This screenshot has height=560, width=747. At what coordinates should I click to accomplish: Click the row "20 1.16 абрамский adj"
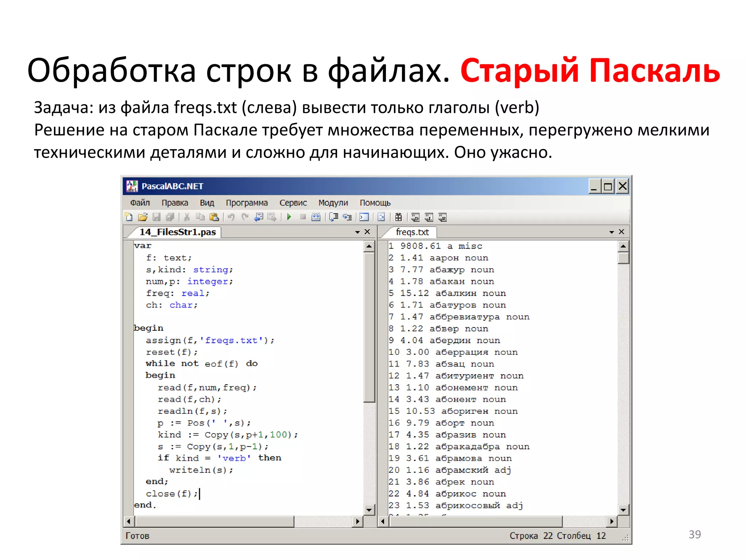point(450,470)
